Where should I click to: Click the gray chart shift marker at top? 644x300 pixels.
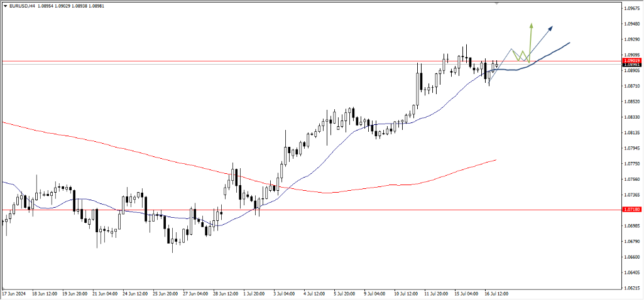click(497, 3)
